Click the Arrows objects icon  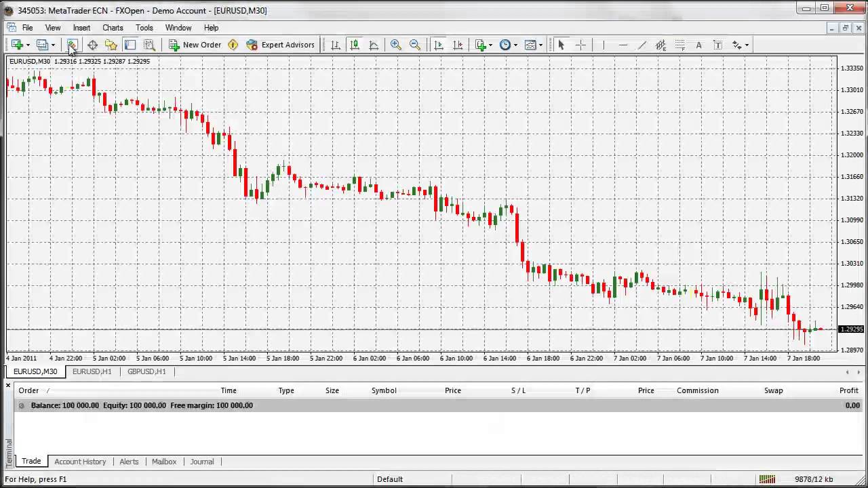point(736,45)
